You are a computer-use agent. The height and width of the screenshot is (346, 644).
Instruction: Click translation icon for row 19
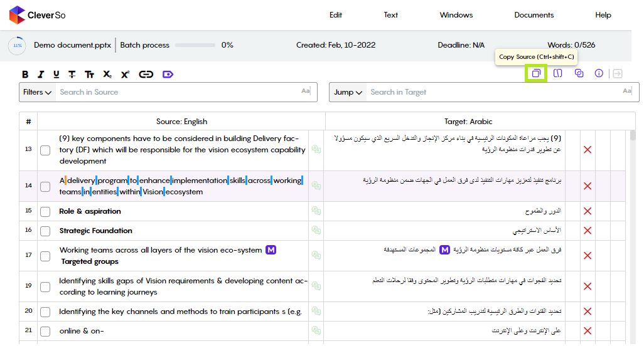point(316,286)
